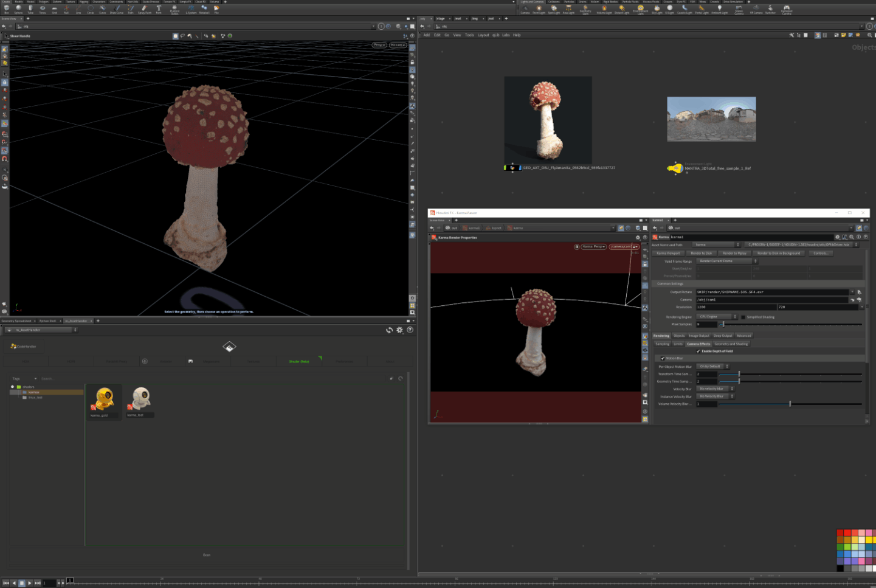Screen dimensions: 876x588
Task: Open the Python Shell tab
Action: 47,321
